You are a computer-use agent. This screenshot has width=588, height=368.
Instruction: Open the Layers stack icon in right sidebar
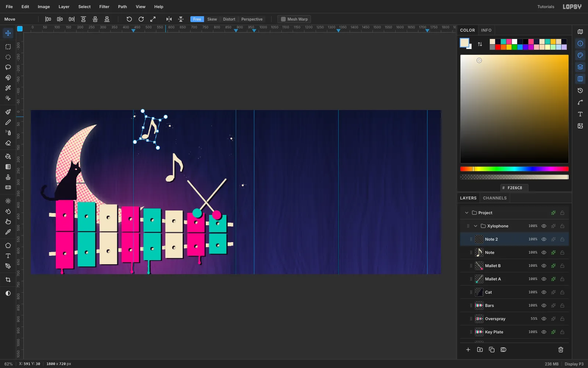pos(580,67)
